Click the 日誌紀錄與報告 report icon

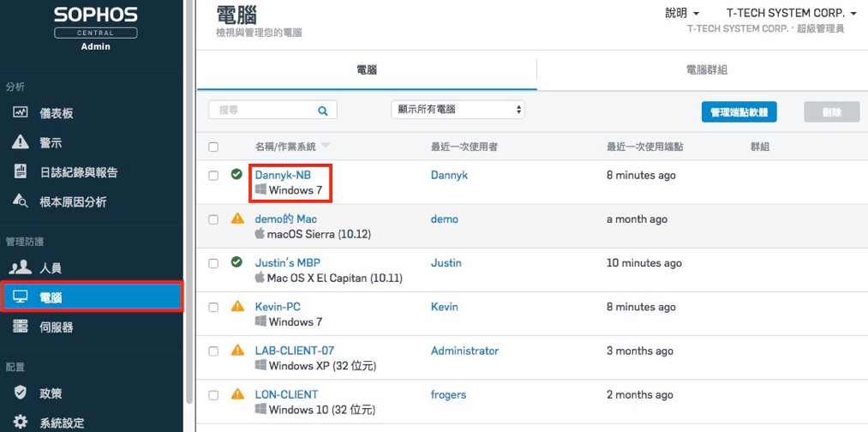pos(20,171)
